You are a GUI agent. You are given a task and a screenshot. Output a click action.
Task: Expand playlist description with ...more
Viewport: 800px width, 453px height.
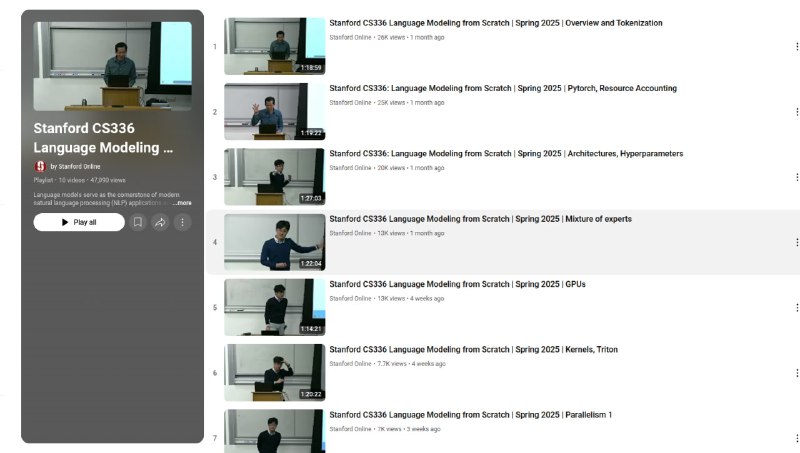click(182, 203)
